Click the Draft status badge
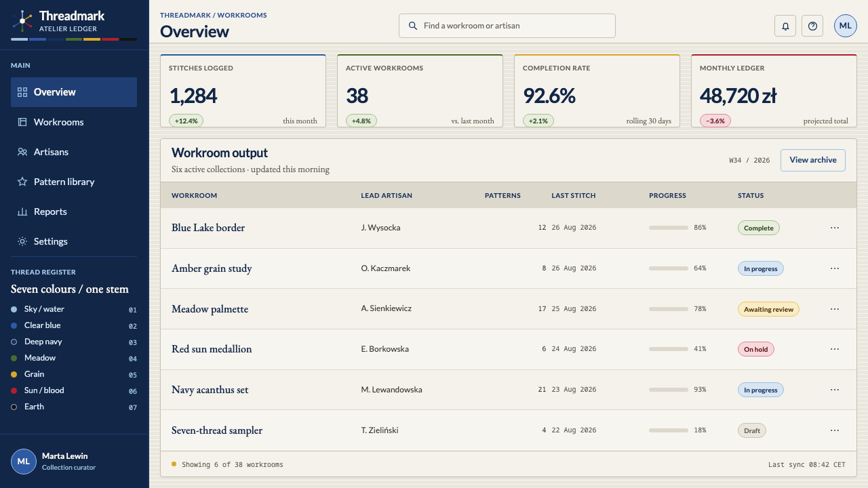 pyautogui.click(x=752, y=430)
